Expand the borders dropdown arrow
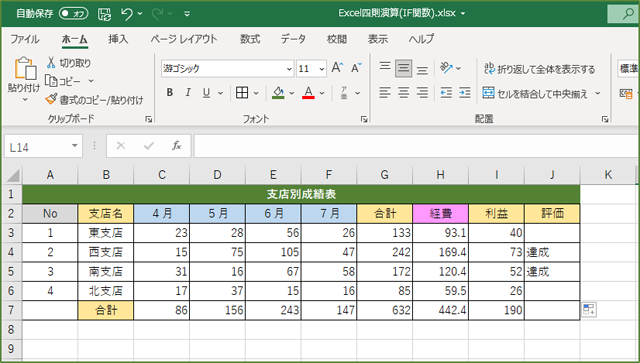This screenshot has width=640, height=363. click(256, 93)
